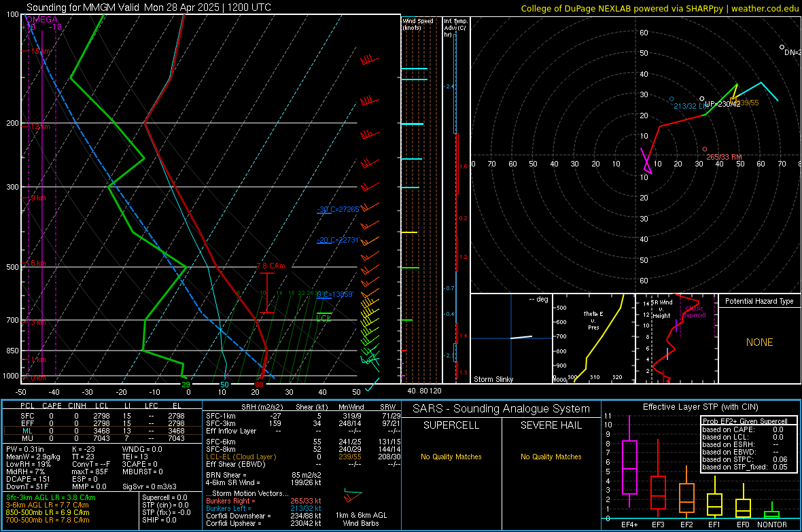Image resolution: width=802 pixels, height=532 pixels.
Task: Click the 'SARS - Sounding Analogue System' heading
Action: pos(502,409)
